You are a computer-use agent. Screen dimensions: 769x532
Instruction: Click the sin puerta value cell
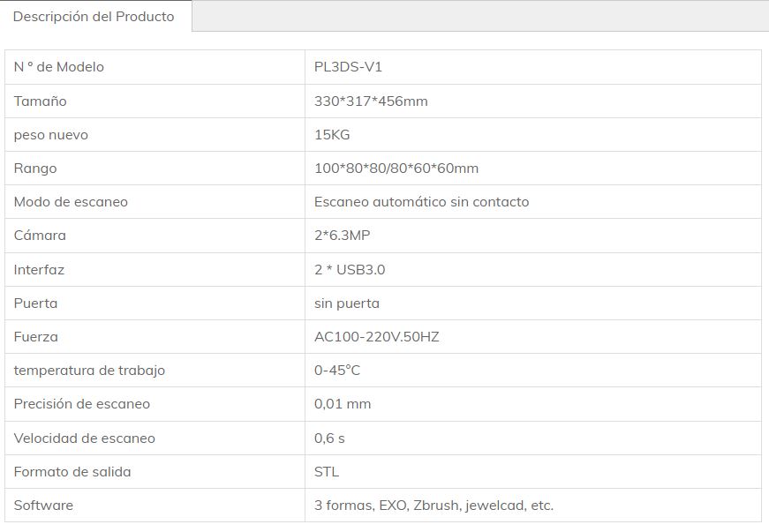tap(347, 303)
